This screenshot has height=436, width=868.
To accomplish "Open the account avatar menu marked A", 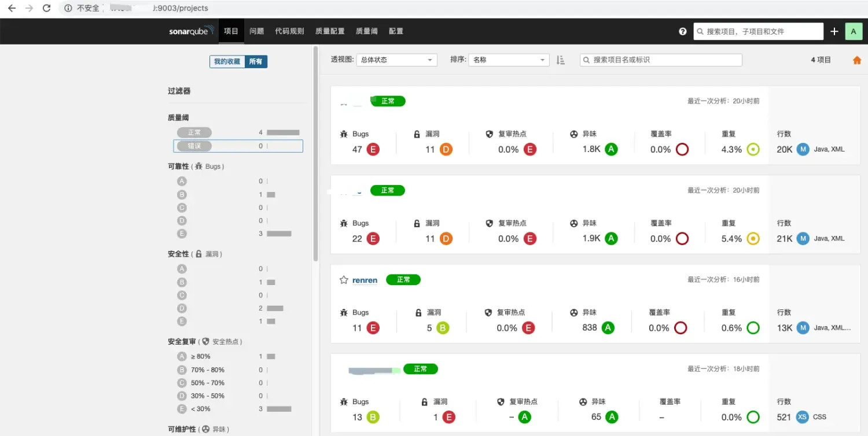I will coord(854,31).
